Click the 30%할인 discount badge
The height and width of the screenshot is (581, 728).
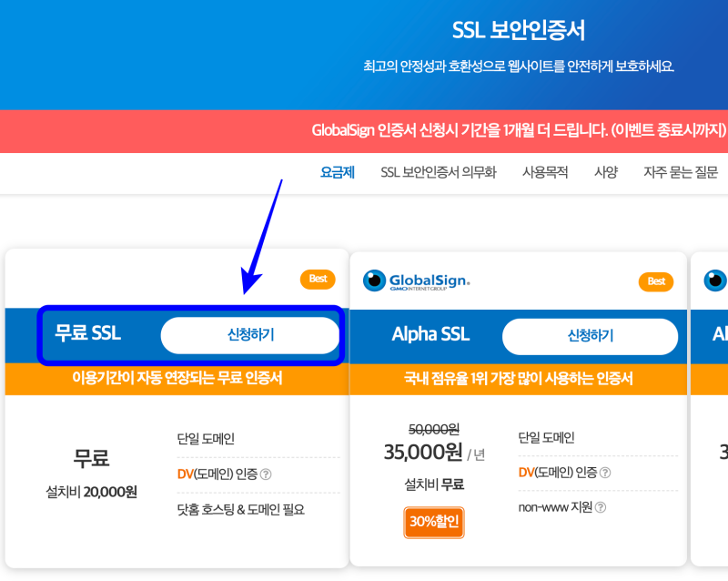point(434,522)
